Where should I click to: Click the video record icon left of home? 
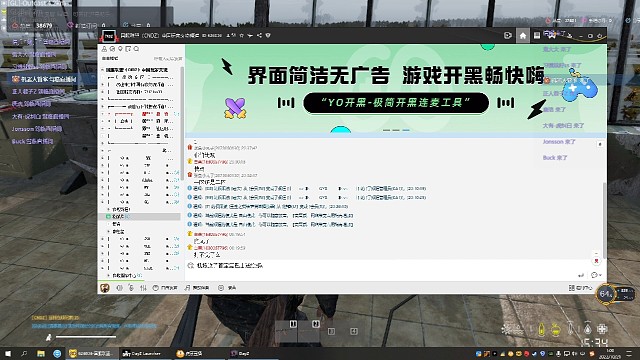click(508, 36)
